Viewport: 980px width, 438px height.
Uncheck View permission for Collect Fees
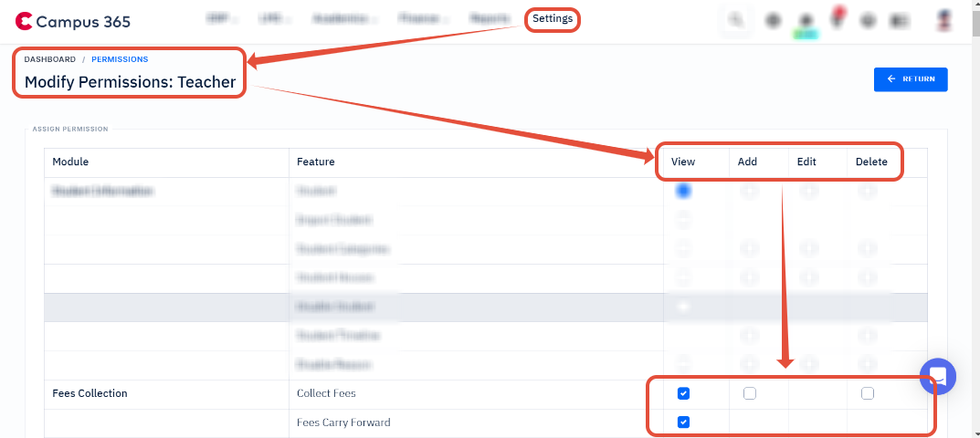pyautogui.click(x=683, y=393)
